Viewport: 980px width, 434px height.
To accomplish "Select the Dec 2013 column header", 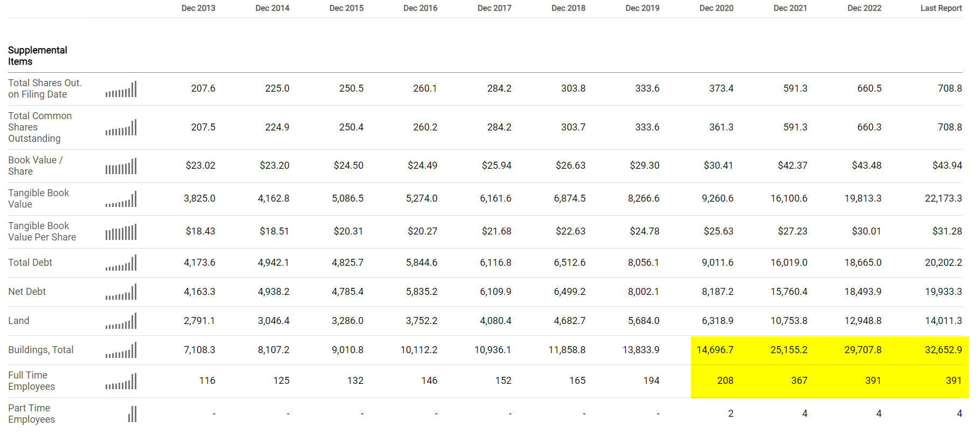I will coord(198,8).
